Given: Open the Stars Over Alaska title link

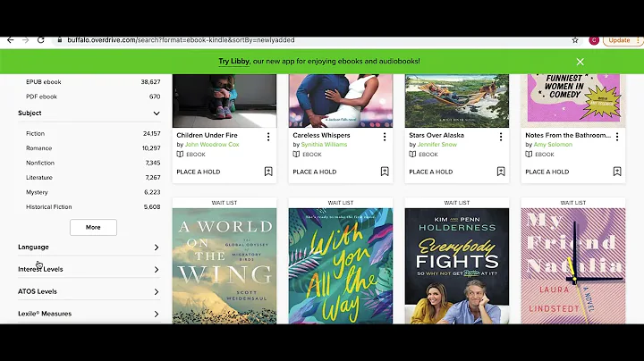Looking at the screenshot, I should pos(436,135).
